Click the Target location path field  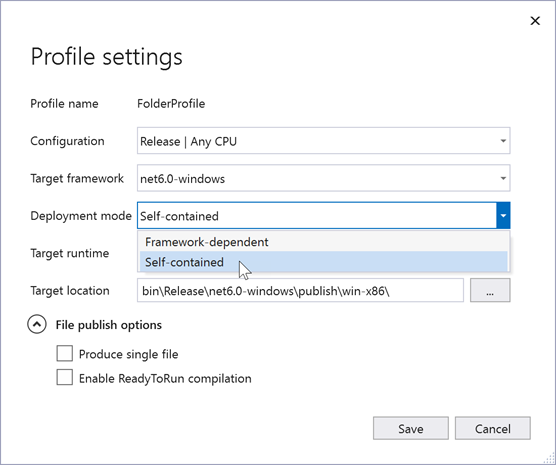point(300,290)
